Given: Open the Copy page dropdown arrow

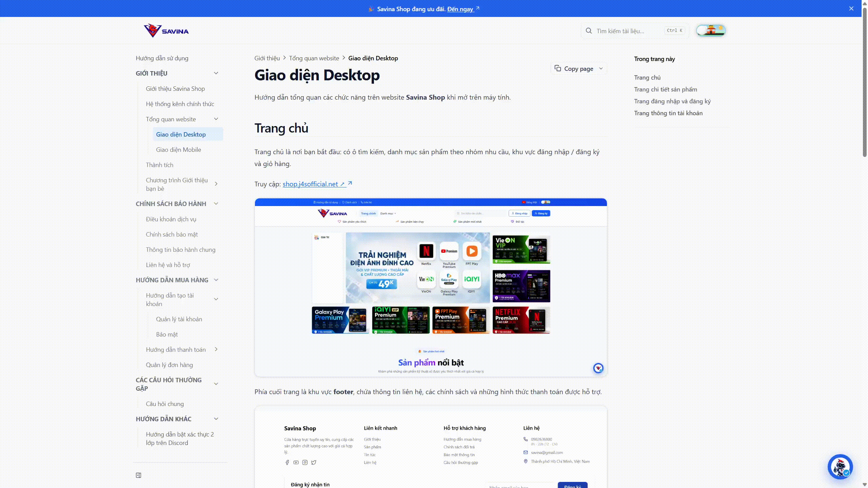Looking at the screenshot, I should coord(601,68).
